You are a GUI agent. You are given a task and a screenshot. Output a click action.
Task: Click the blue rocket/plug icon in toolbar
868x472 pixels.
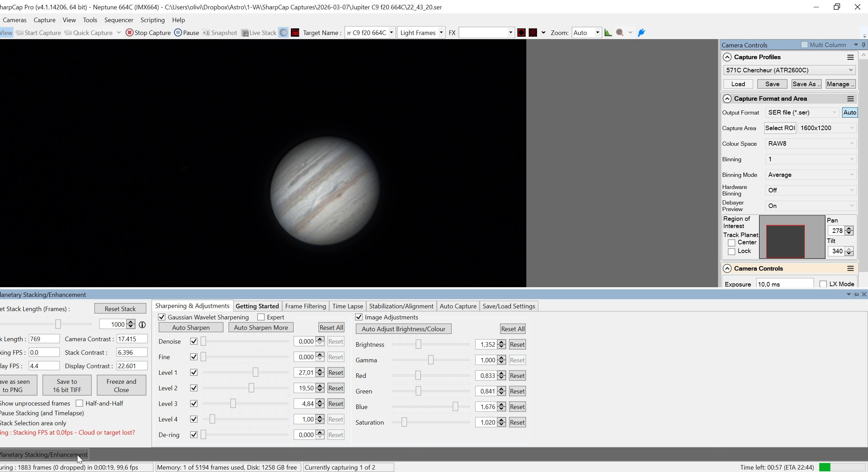click(x=641, y=33)
